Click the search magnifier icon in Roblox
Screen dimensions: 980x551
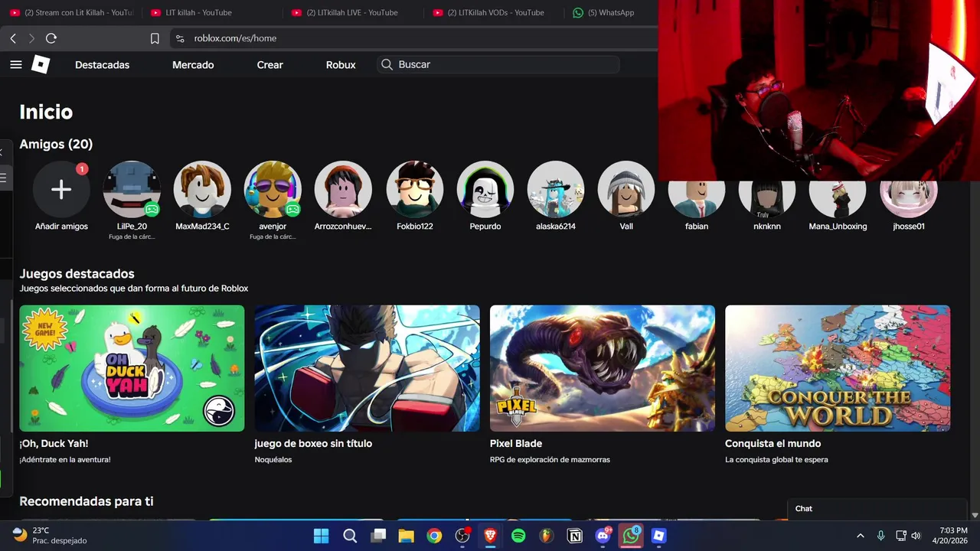coord(387,64)
